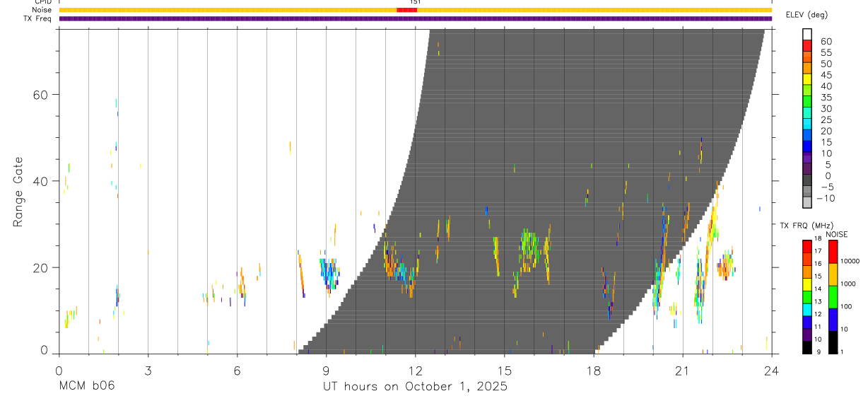This screenshot has width=868, height=401.
Task: Click the "UT hours on October 1, 2025" axis title
Action: click(415, 387)
